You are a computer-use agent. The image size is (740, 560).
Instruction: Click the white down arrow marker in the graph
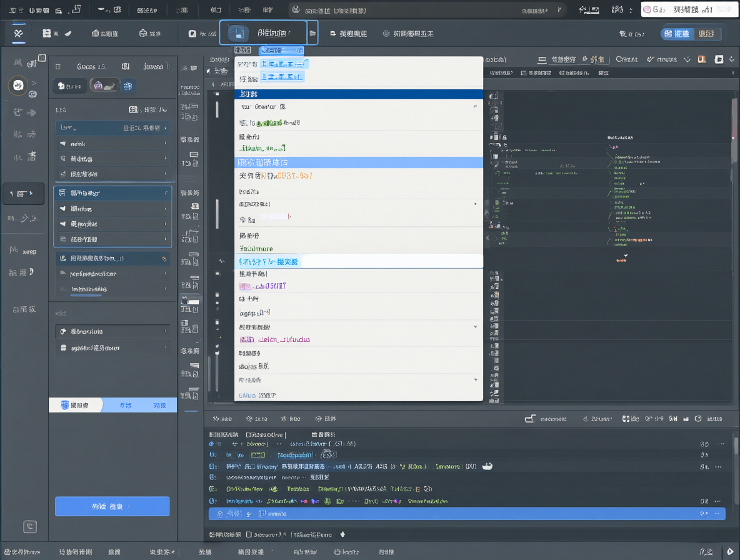626,256
